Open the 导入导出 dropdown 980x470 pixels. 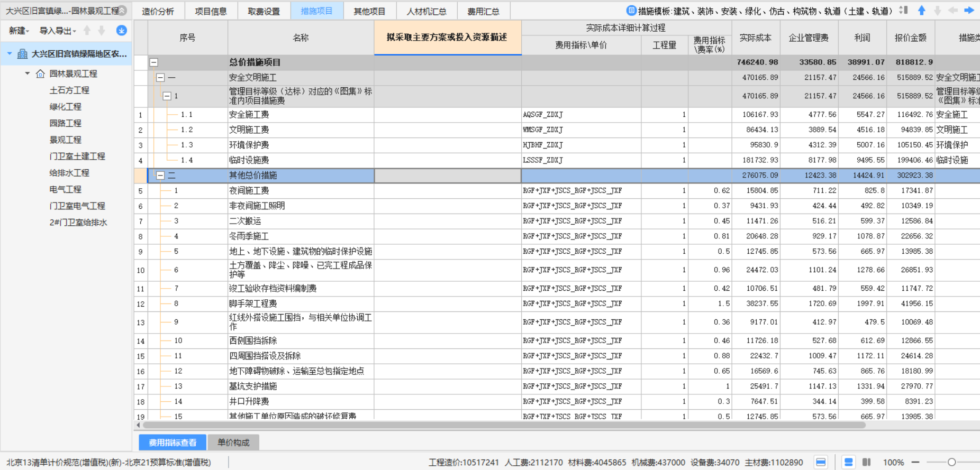58,31
